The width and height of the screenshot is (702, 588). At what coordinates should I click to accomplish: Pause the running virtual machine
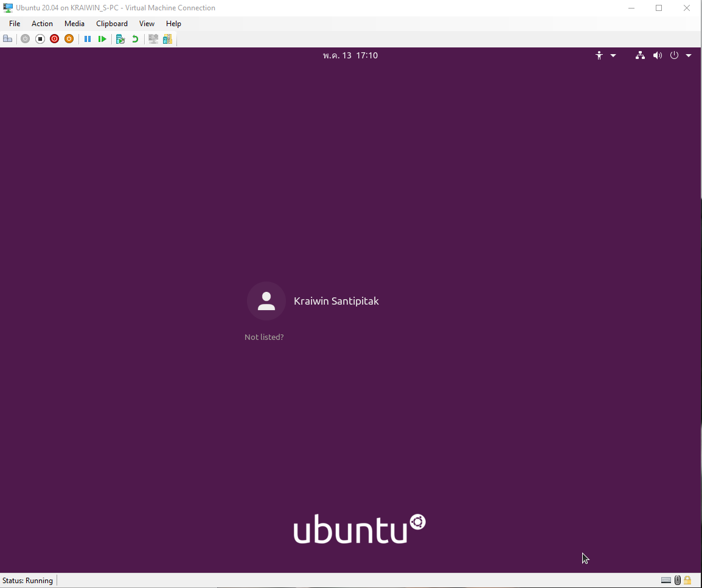(x=88, y=38)
